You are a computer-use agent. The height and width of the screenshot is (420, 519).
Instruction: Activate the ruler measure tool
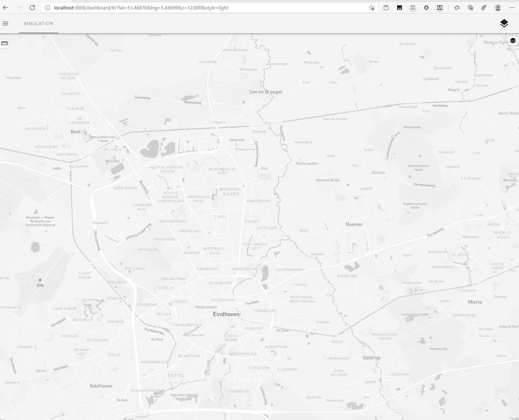5,43
